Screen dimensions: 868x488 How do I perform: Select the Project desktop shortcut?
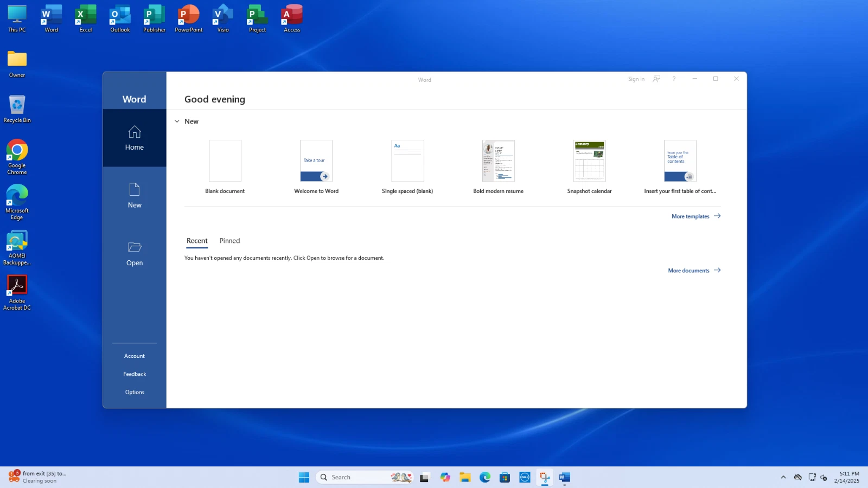coord(257,19)
